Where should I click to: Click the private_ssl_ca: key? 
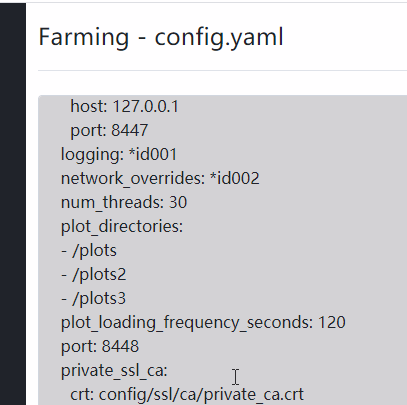(114, 370)
